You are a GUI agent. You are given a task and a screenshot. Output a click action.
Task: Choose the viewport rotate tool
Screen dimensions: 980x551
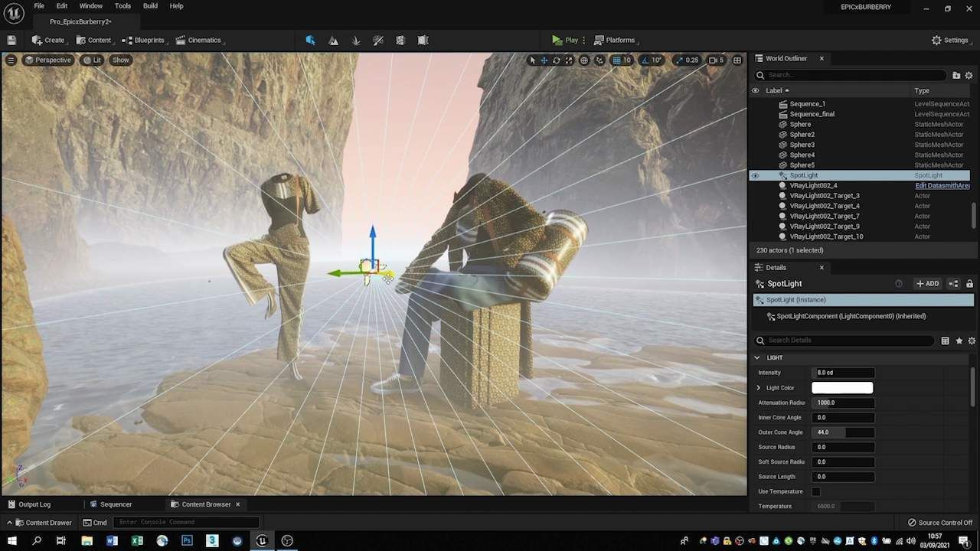(557, 60)
